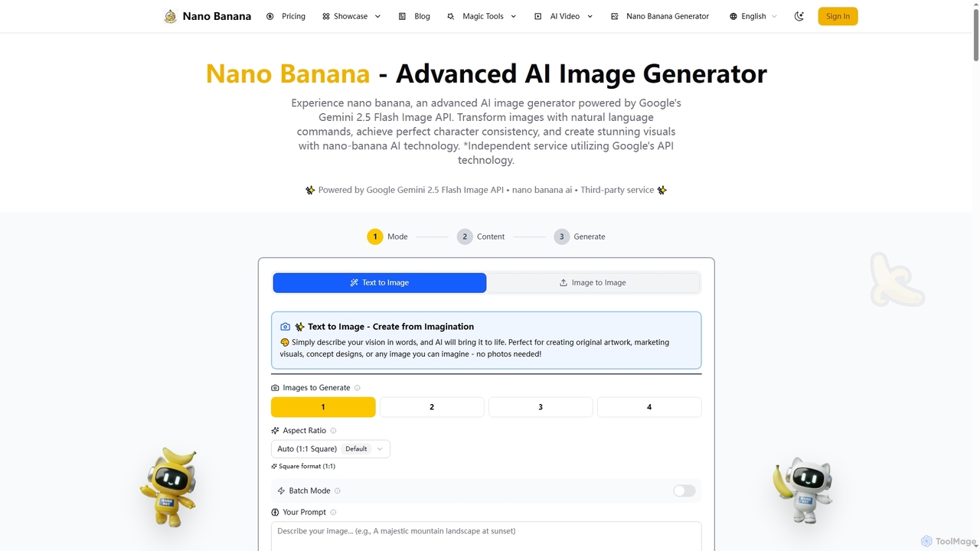Screen dimensions: 980x551
Task: Click the Magic Tools wand icon
Action: click(x=450, y=16)
